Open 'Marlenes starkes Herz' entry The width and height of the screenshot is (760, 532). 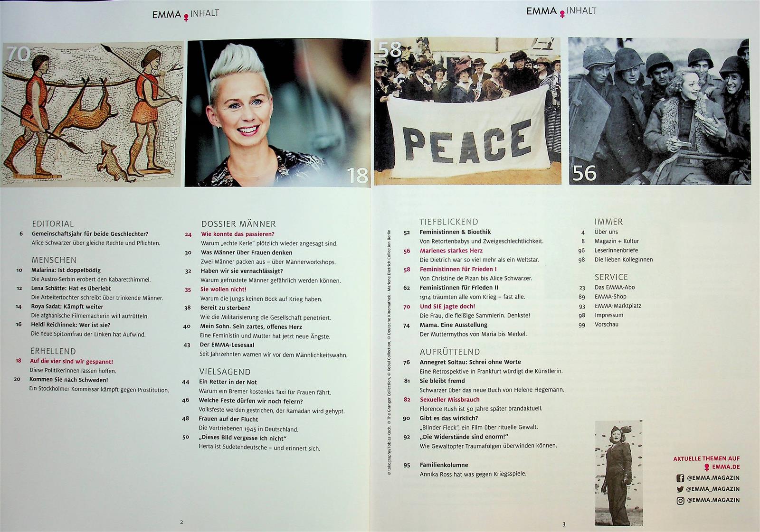click(451, 251)
